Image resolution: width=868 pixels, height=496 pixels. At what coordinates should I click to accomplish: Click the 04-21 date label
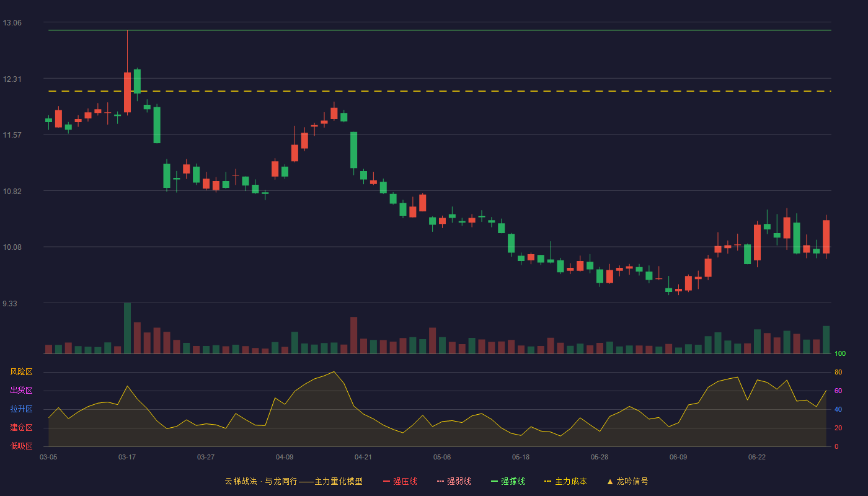pos(363,457)
